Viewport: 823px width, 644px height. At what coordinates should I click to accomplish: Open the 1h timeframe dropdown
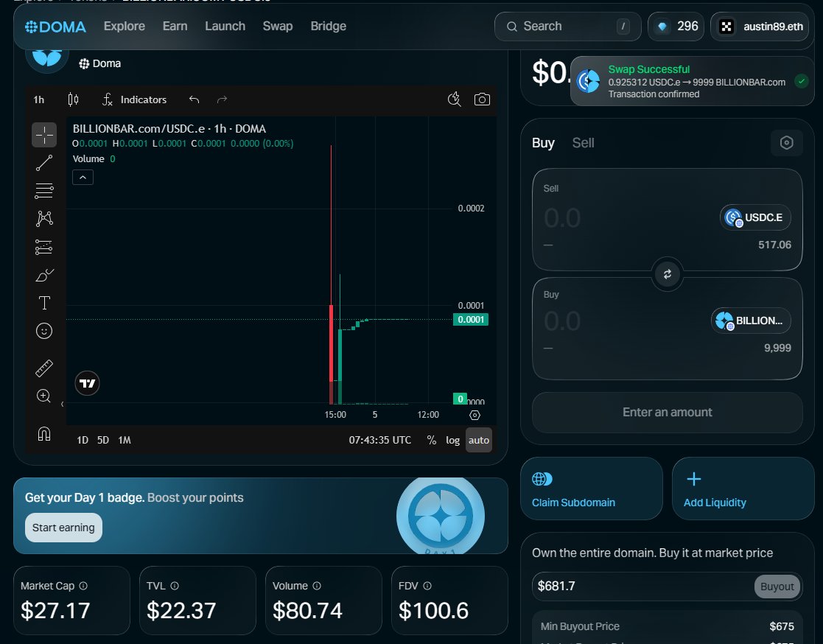pyautogui.click(x=39, y=99)
